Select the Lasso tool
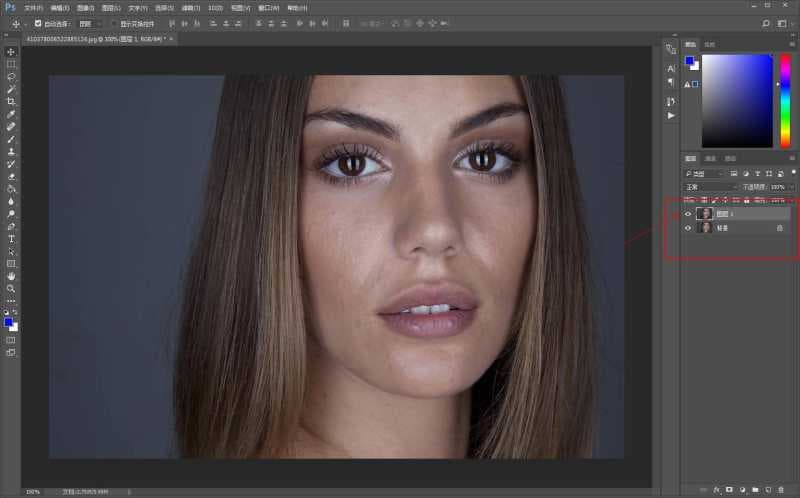The width and height of the screenshot is (800, 498). click(x=11, y=76)
